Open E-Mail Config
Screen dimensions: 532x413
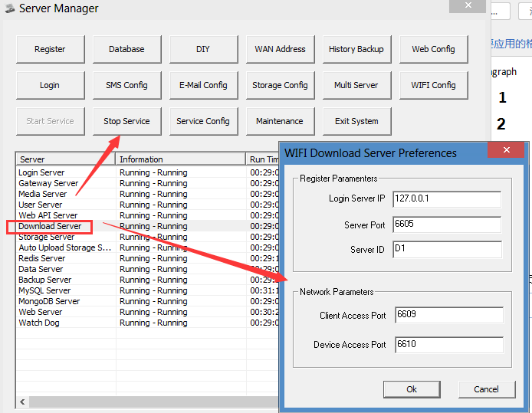204,85
